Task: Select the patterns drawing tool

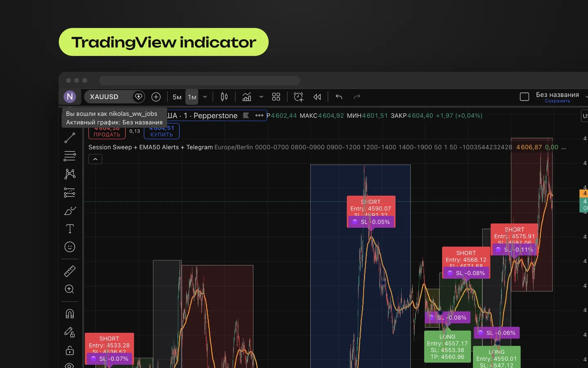Action: coord(70,174)
